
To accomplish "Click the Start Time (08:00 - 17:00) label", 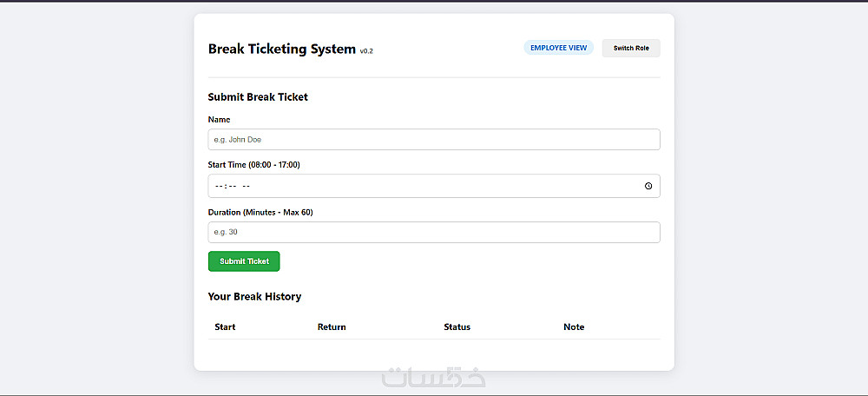I will [253, 165].
